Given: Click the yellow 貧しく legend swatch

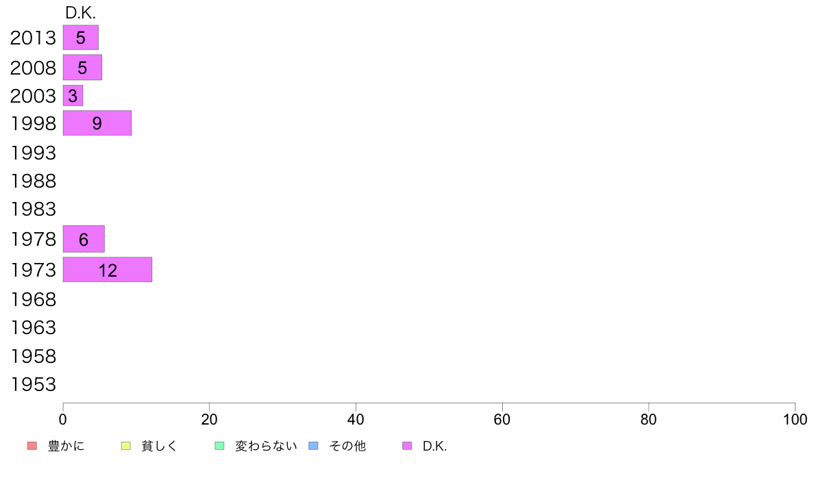Looking at the screenshot, I should click(x=125, y=446).
